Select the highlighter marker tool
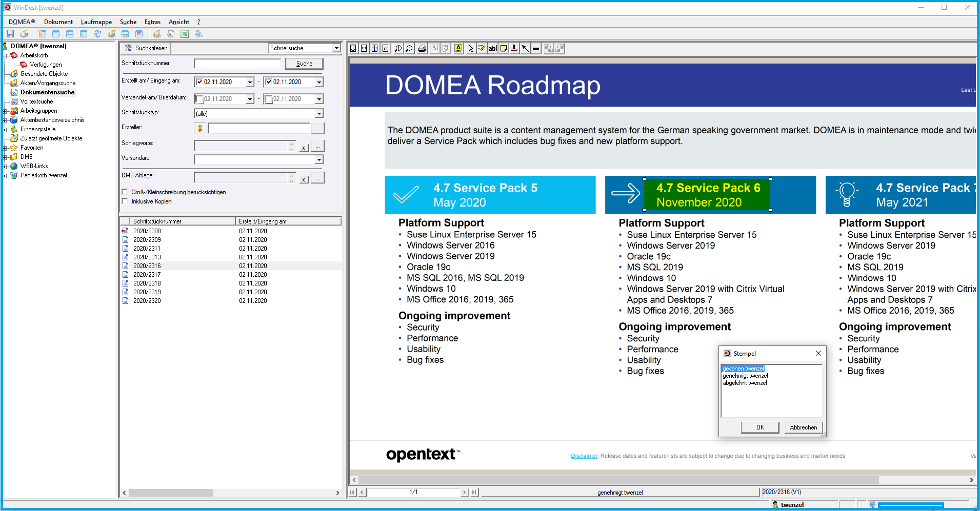 458,49
